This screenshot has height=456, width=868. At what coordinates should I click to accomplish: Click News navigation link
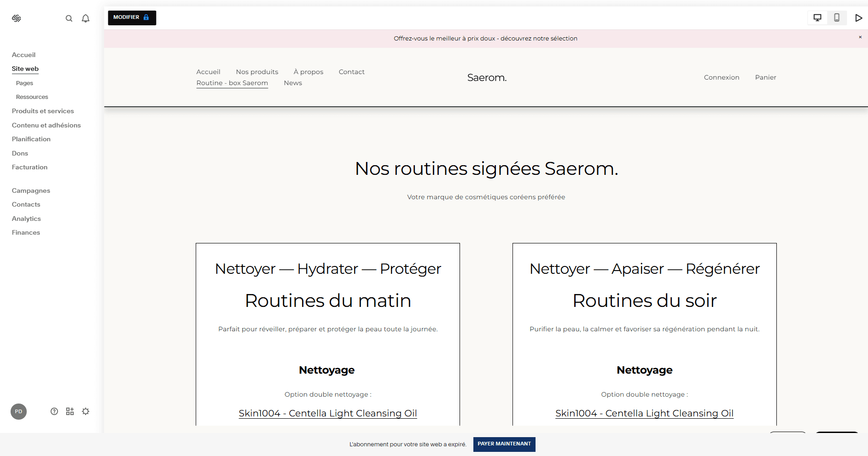pos(293,83)
